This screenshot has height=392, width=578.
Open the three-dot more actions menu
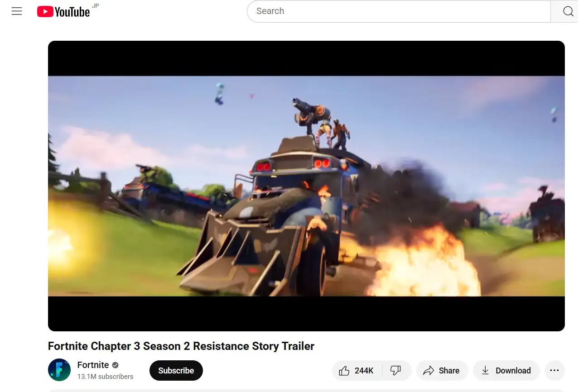554,371
